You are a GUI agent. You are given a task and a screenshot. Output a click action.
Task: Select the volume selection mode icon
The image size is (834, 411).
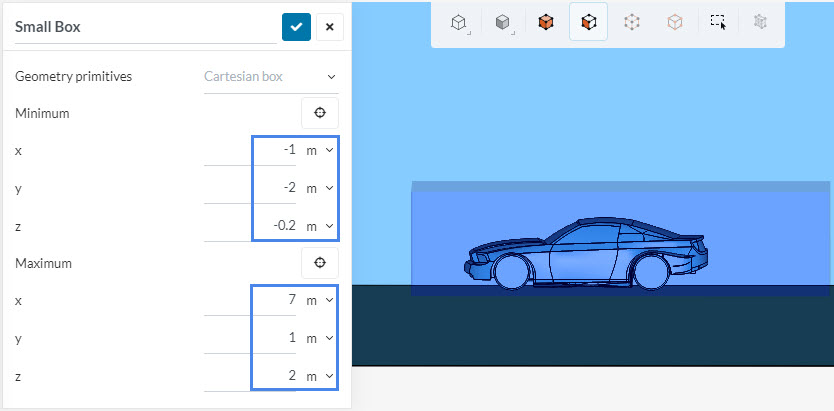(x=545, y=22)
